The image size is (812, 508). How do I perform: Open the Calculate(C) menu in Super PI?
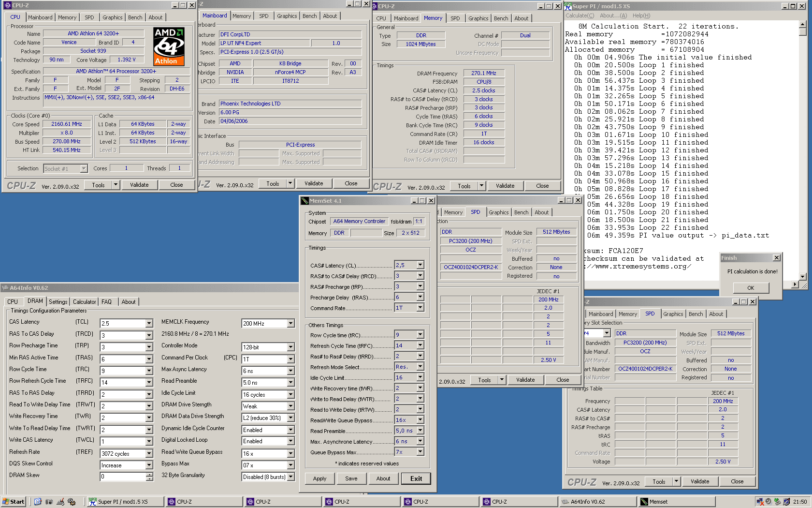pyautogui.click(x=580, y=15)
